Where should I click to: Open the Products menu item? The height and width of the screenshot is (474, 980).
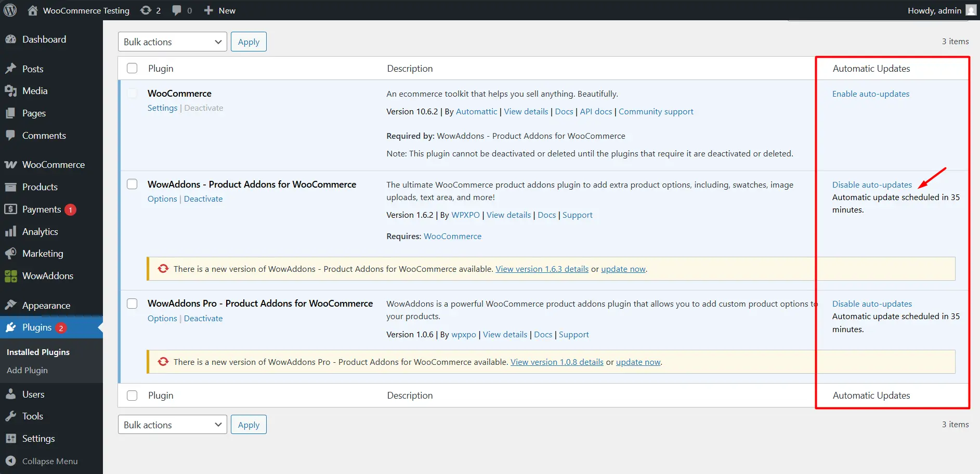pos(40,187)
